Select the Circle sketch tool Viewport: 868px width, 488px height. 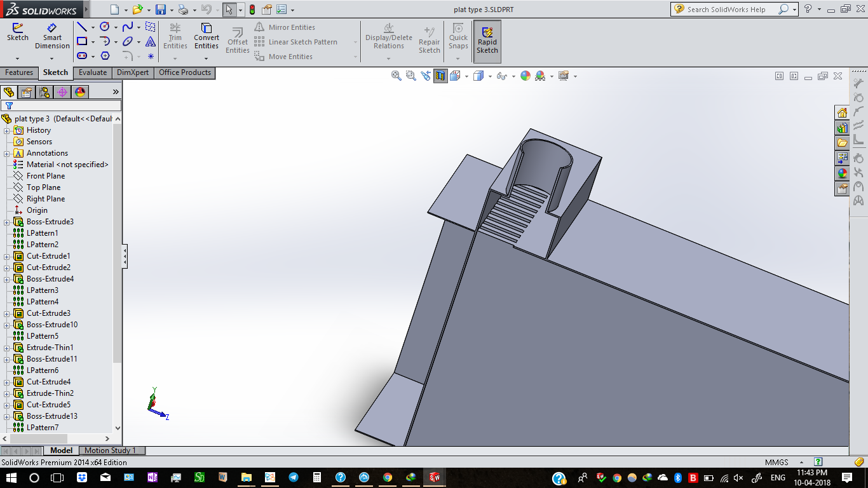tap(105, 27)
